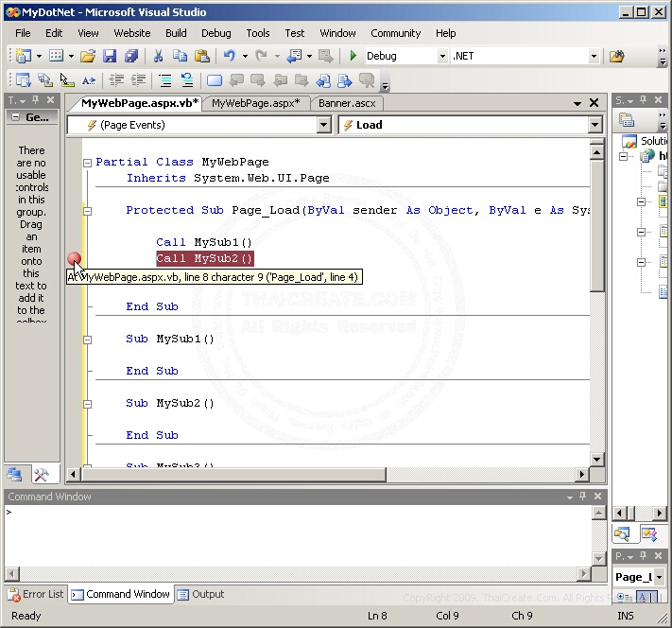
Task: Click the Uncomment selected lines icon
Action: point(187,80)
